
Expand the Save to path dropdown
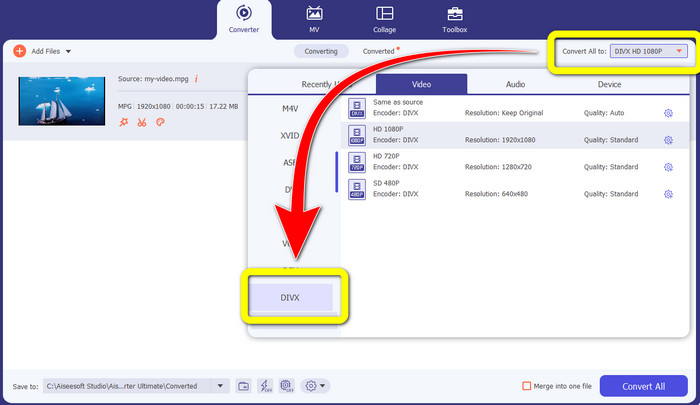pos(220,386)
